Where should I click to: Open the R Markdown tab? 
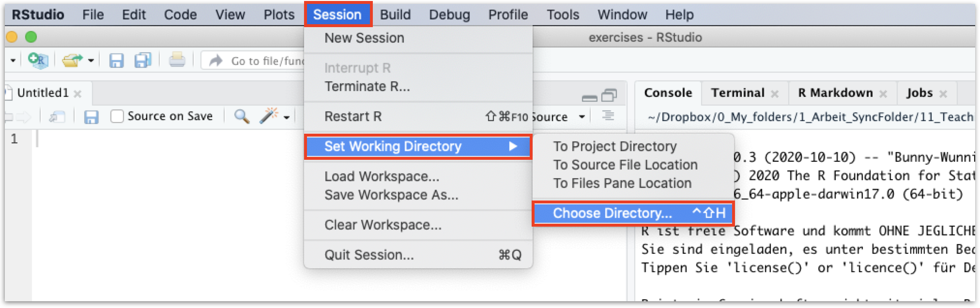coord(835,92)
